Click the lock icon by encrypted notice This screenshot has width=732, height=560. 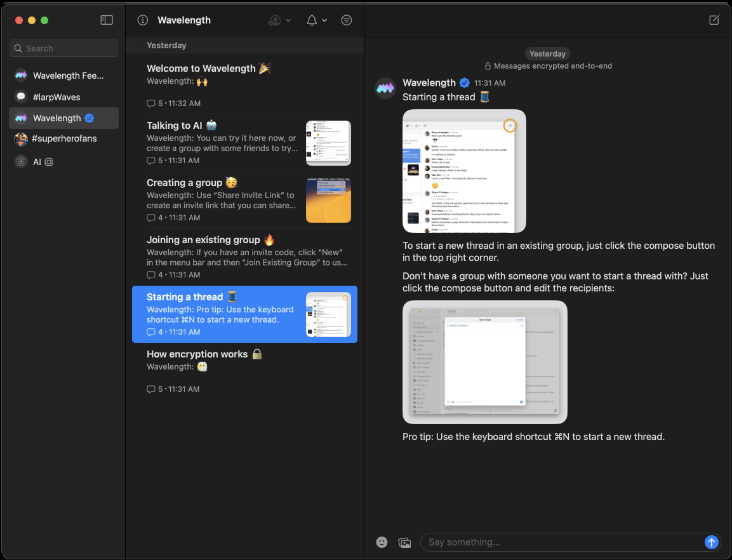(488, 66)
